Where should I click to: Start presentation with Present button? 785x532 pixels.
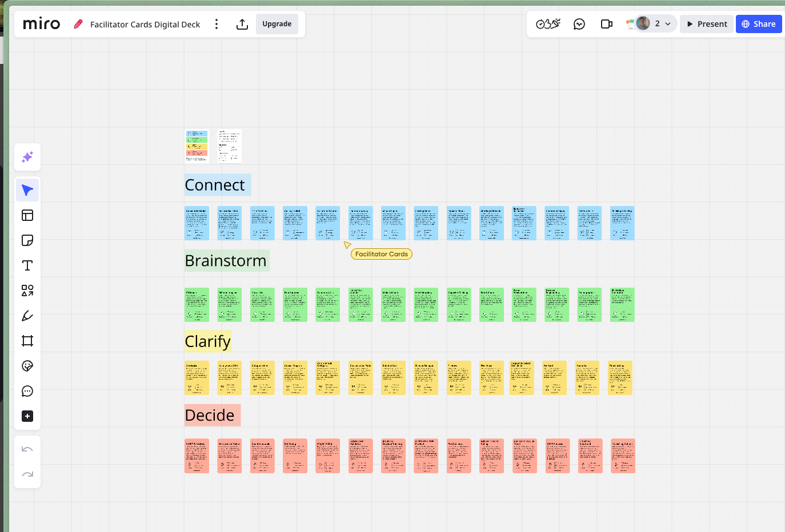pyautogui.click(x=706, y=24)
